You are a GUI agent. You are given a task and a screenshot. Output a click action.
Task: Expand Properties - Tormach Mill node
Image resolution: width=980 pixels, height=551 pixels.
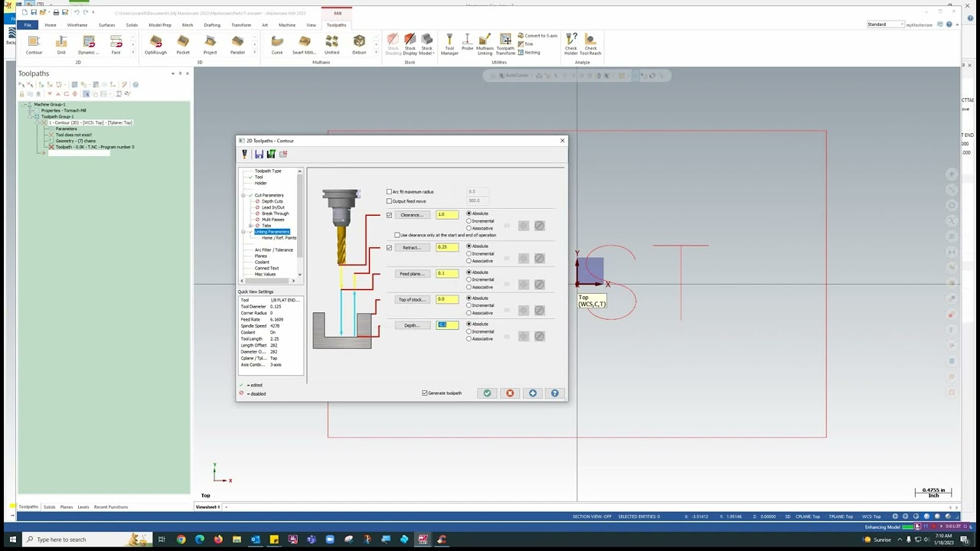point(31,110)
